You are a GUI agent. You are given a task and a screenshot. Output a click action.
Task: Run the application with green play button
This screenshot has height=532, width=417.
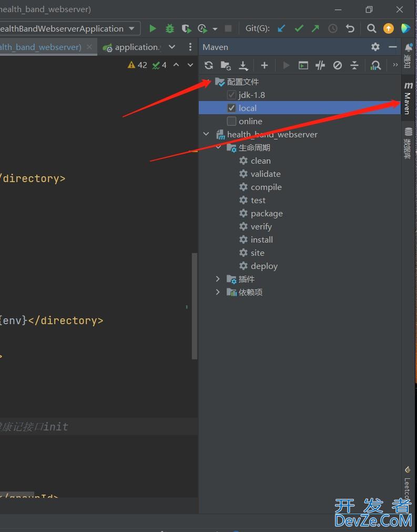152,28
